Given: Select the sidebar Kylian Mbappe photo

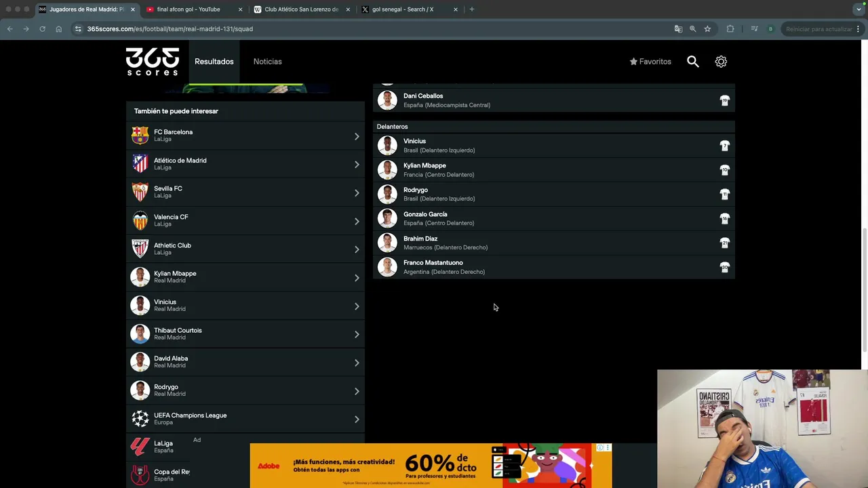Looking at the screenshot, I should click(140, 277).
